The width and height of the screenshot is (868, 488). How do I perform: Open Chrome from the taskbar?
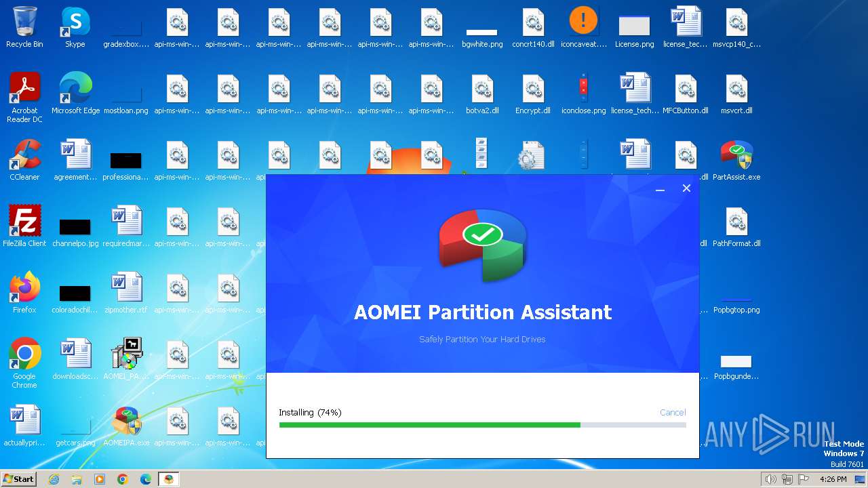click(123, 479)
